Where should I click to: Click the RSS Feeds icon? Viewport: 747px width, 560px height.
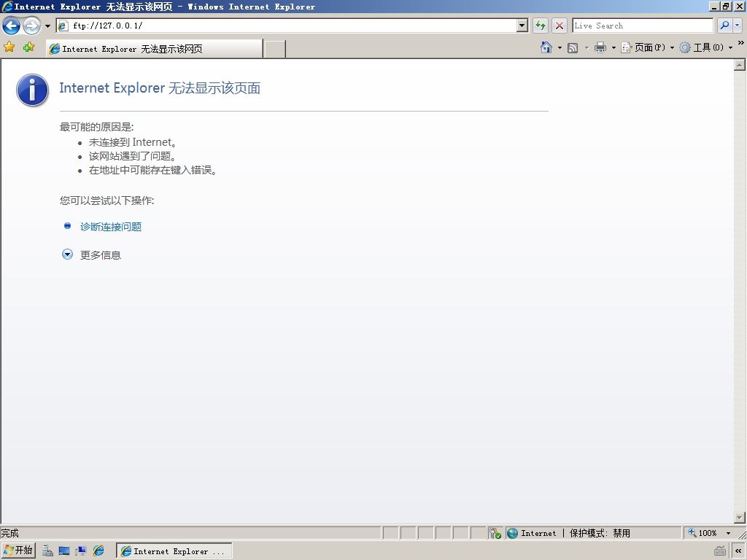[573, 47]
